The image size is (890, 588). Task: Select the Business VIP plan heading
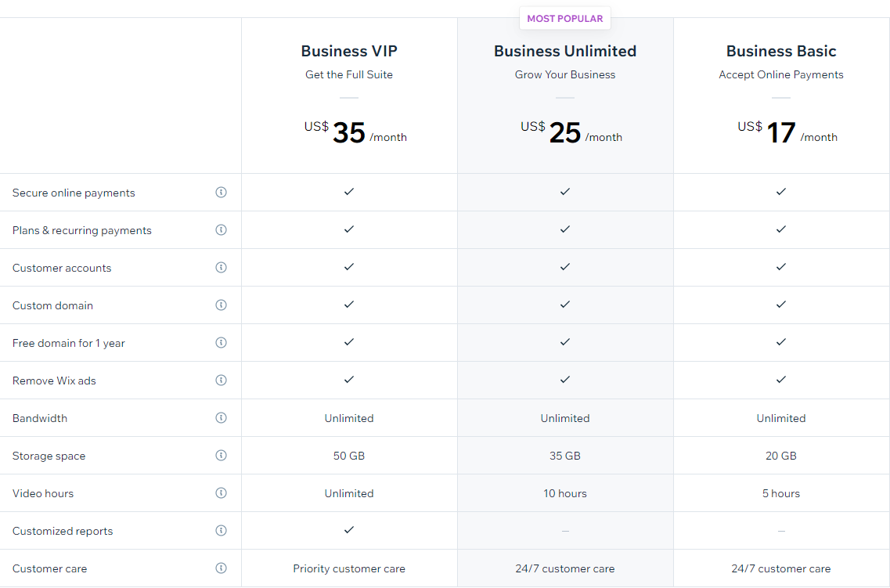point(349,51)
